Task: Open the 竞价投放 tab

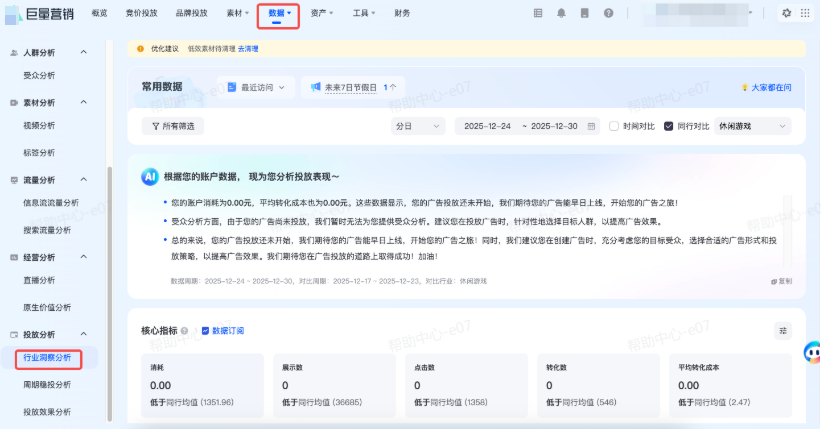Action: pos(141,13)
